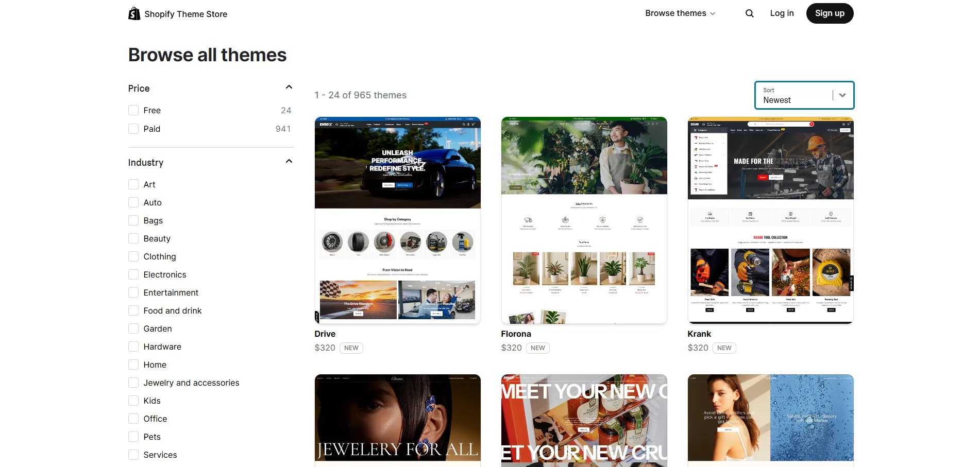Image resolution: width=980 pixels, height=467 pixels.
Task: Toggle the Pets industry checkbox
Action: [x=133, y=437]
